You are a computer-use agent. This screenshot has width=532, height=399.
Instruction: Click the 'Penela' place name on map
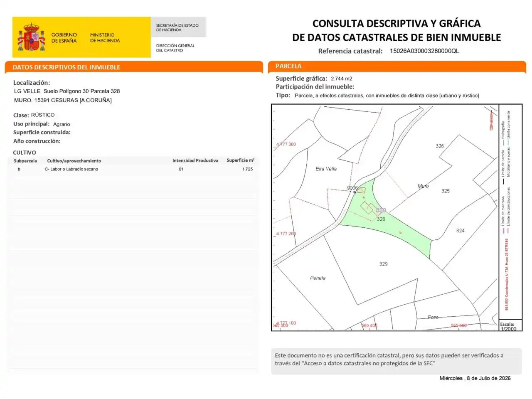[x=318, y=278]
